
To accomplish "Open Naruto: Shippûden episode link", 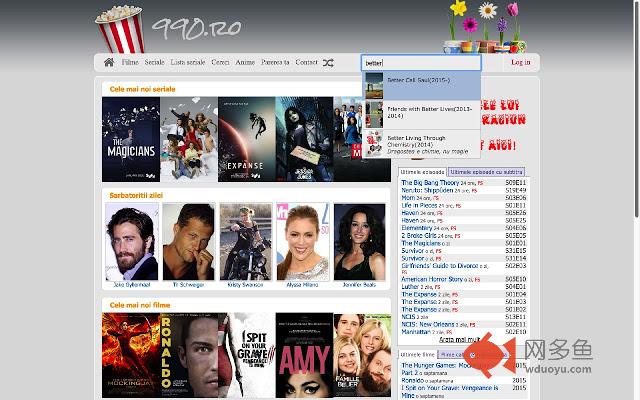I will [427, 190].
